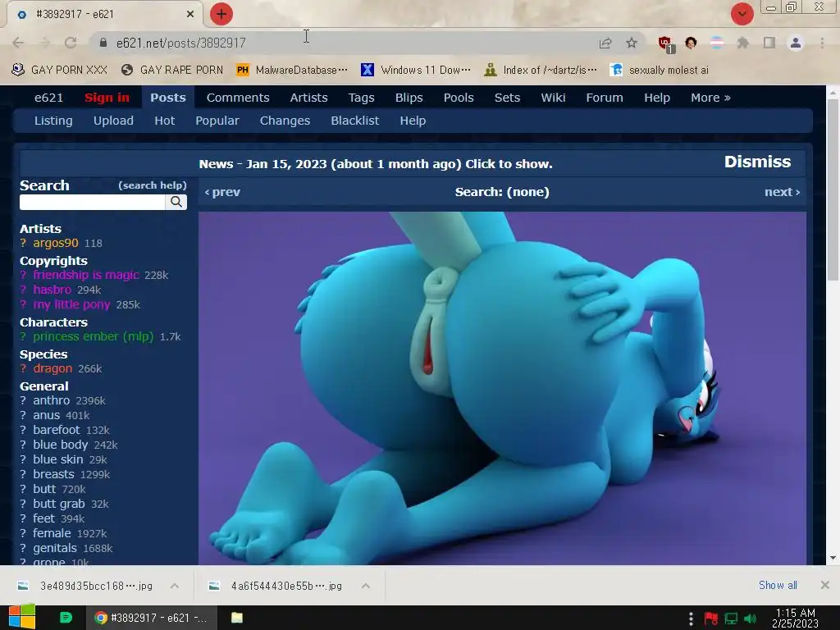The image size is (840, 630).
Task: Open the Wiki page
Action: click(553, 98)
